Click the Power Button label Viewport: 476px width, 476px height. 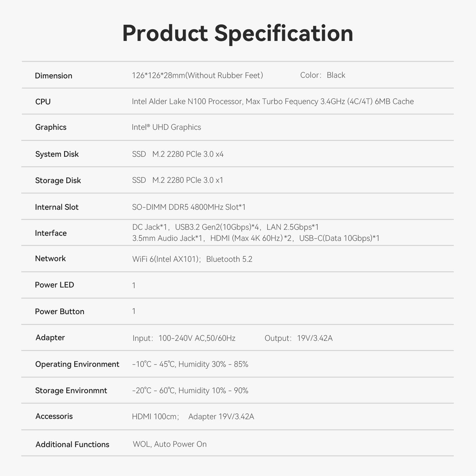click(60, 312)
